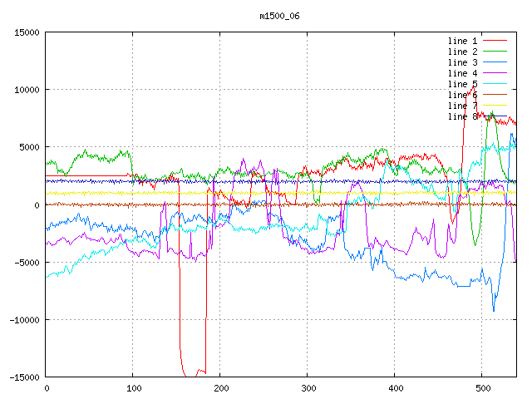Choose the yellow line 7 legend sample
The width and height of the screenshot is (532, 399).
click(x=495, y=106)
